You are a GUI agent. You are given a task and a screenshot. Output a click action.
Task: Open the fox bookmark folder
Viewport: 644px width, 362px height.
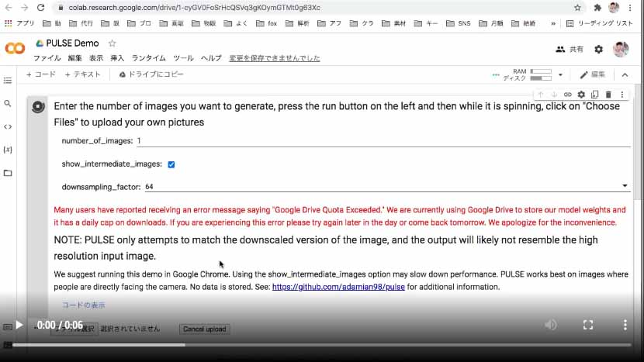tap(267, 23)
